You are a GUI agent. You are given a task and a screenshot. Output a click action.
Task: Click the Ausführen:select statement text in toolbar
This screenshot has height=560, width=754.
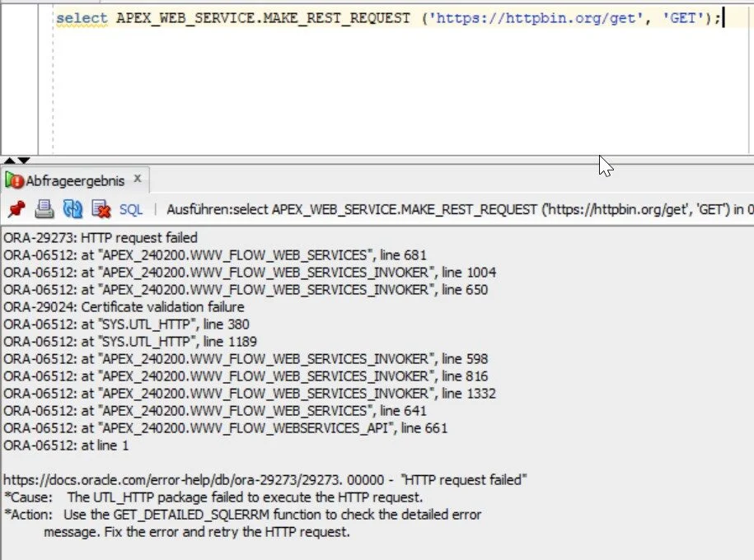click(x=460, y=209)
